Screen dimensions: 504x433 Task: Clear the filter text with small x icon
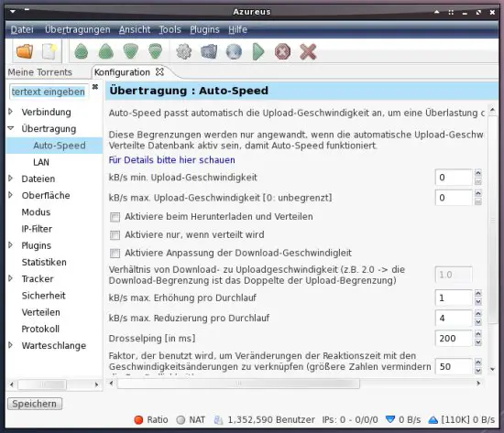click(x=95, y=87)
